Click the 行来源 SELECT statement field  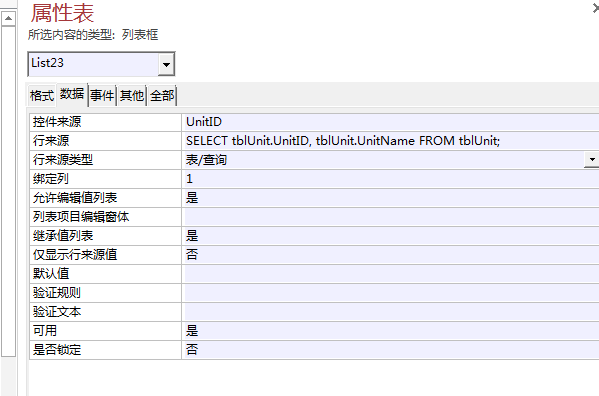(x=390, y=141)
